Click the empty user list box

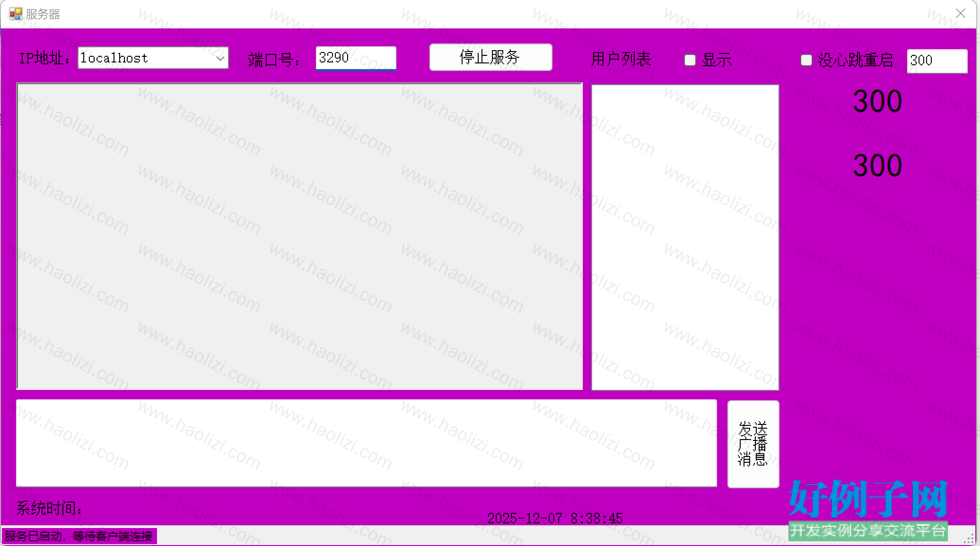click(685, 237)
